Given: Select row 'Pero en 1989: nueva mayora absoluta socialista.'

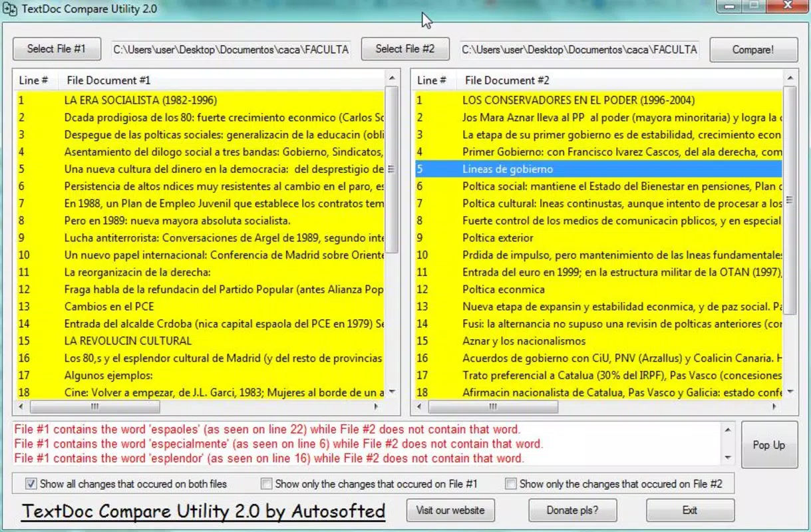Looking at the screenshot, I should point(200,220).
